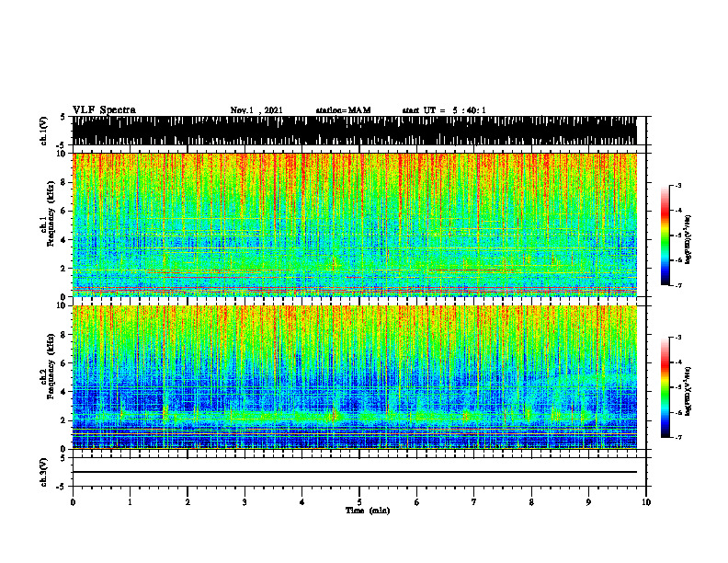Click time axis tick label "7"
The image size is (728, 563).
[x=474, y=502]
